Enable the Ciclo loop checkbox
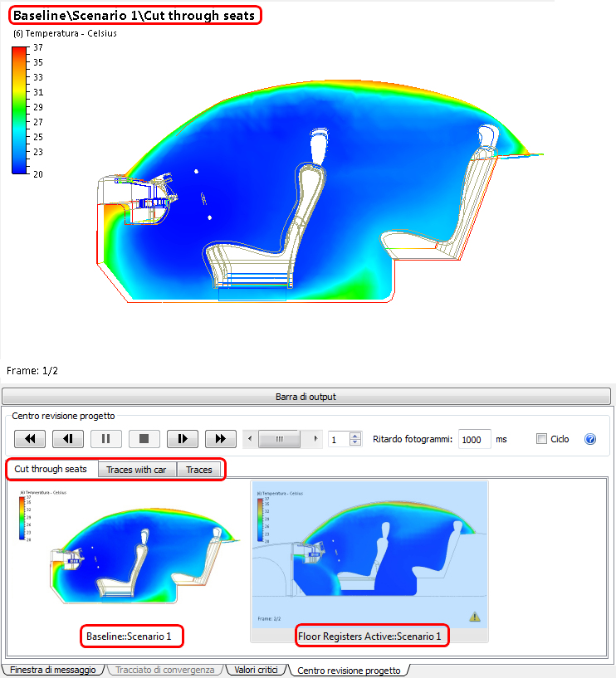The height and width of the screenshot is (678, 616). pyautogui.click(x=541, y=439)
